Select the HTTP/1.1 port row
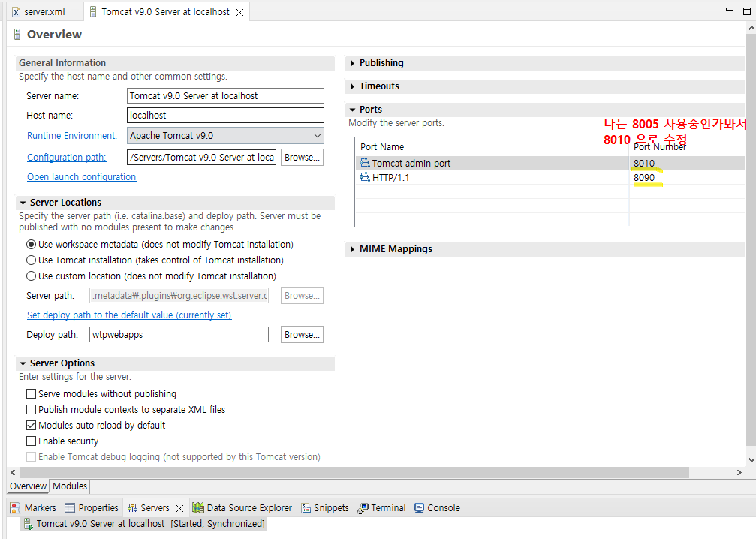Image resolution: width=756 pixels, height=539 pixels. pos(550,177)
